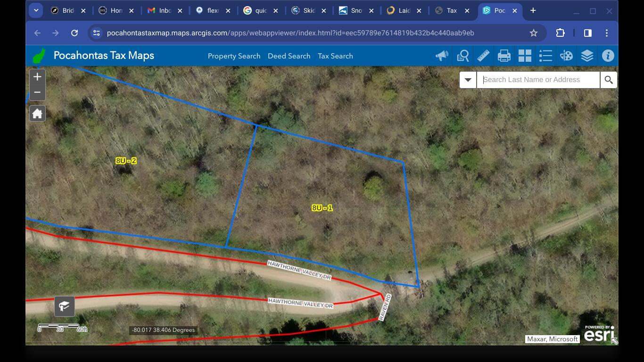This screenshot has width=644, height=362.
Task: Go back in browser history
Action: (37, 33)
